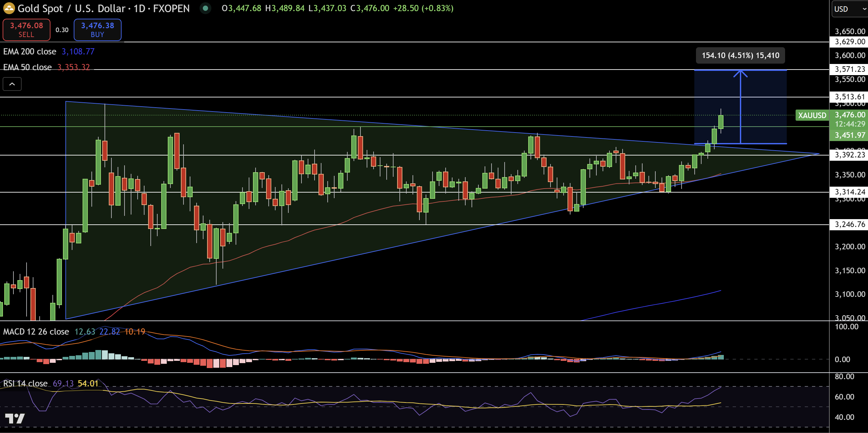Click the MACD signal value 22.82

click(x=109, y=332)
